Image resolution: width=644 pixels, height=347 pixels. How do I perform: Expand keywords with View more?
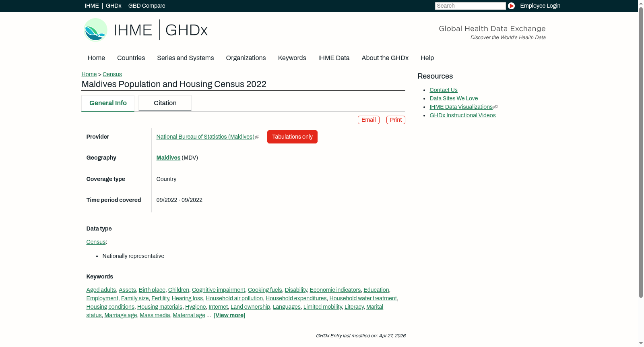tap(229, 316)
